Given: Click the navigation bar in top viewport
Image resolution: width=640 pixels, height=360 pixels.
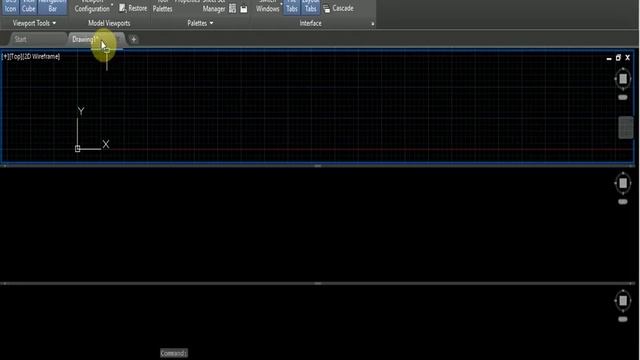Looking at the screenshot, I should pyautogui.click(x=626, y=127).
